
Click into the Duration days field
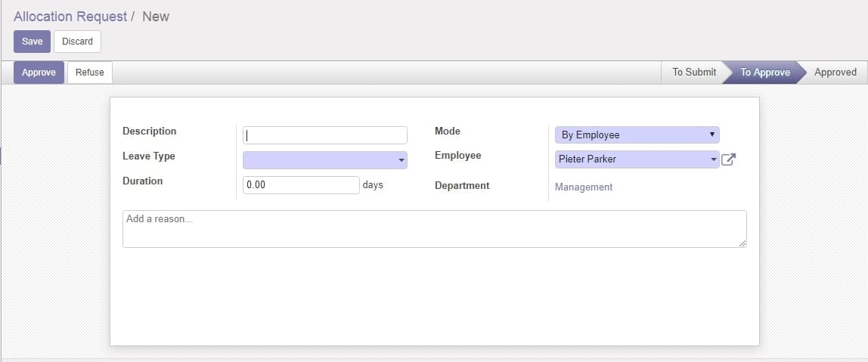[301, 185]
